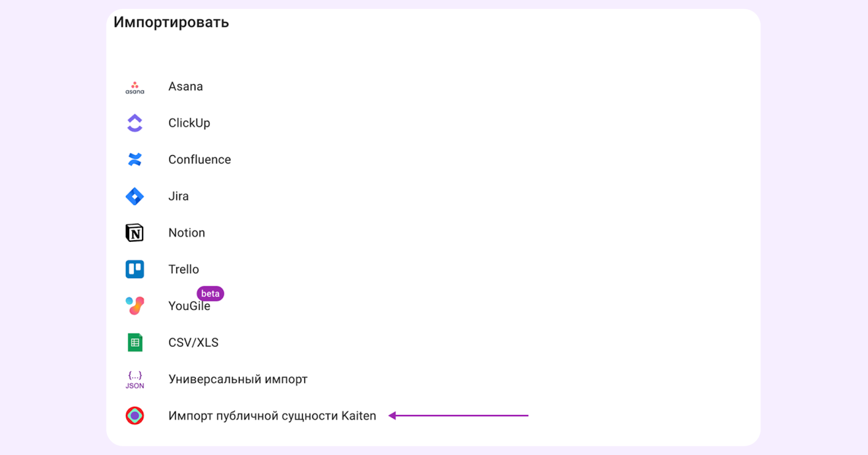The height and width of the screenshot is (455, 868).
Task: Choose YouGile beta import
Action: [x=189, y=305]
